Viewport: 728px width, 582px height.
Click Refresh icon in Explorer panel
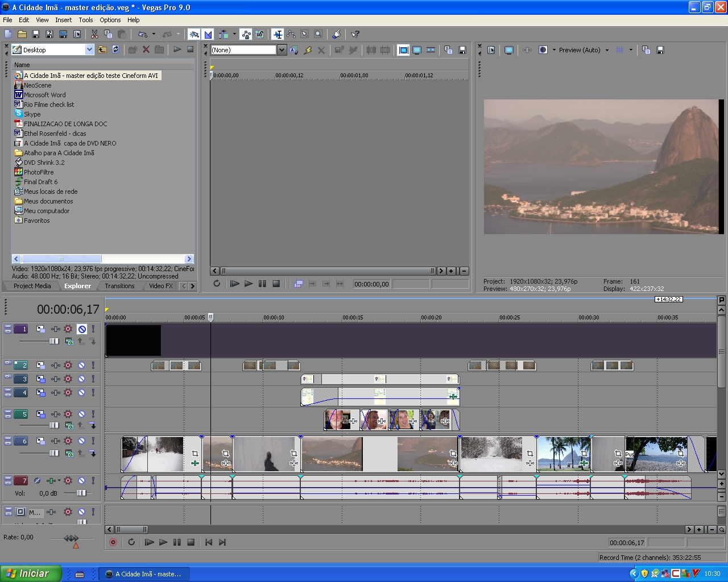point(116,49)
